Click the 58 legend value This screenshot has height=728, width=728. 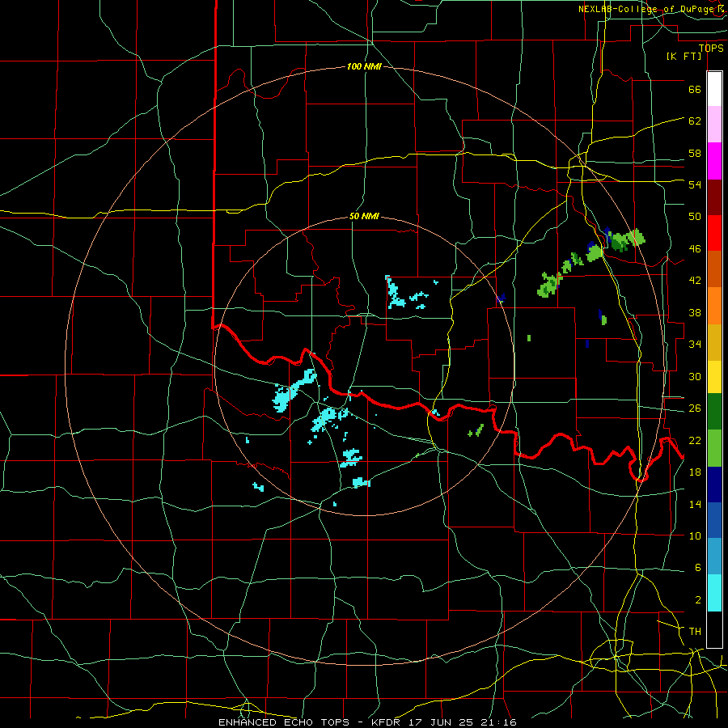tap(695, 153)
